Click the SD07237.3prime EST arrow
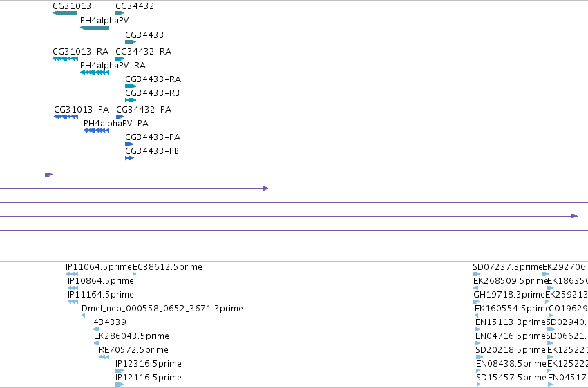Viewport: 588px width, 388px height. coord(477,274)
